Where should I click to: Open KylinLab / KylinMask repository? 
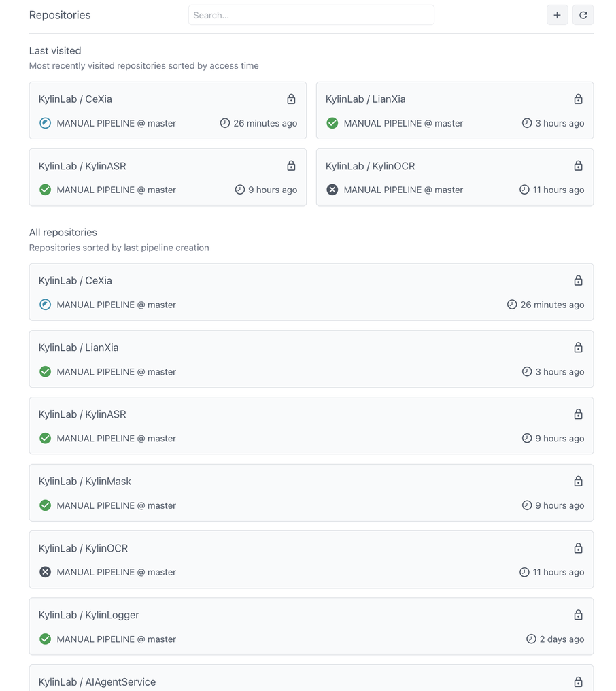coord(311,492)
